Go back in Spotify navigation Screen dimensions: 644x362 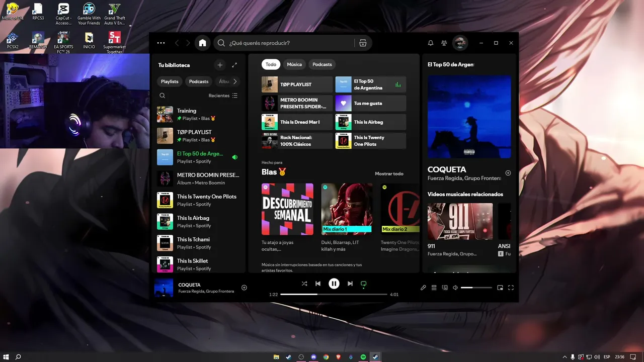click(x=177, y=43)
